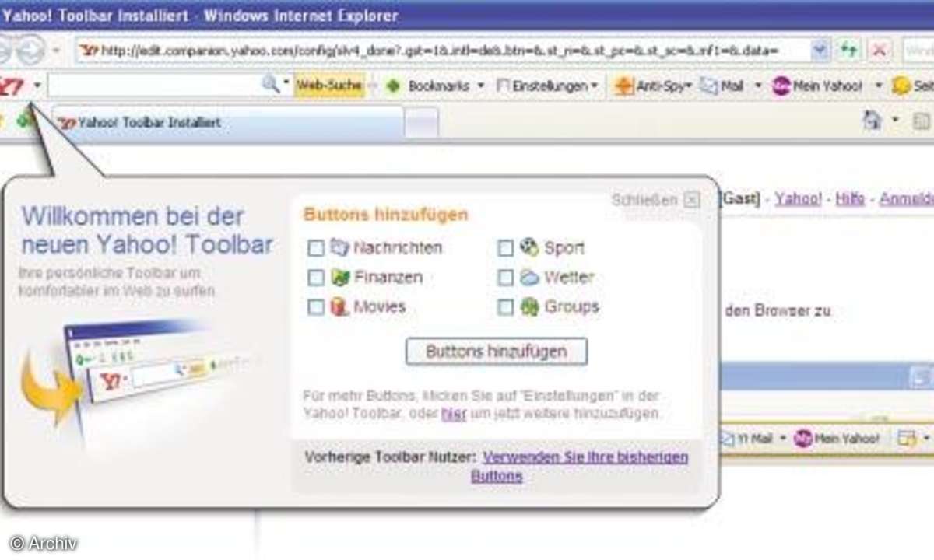
Task: Tick the Finanzen checkbox
Action: point(316,278)
